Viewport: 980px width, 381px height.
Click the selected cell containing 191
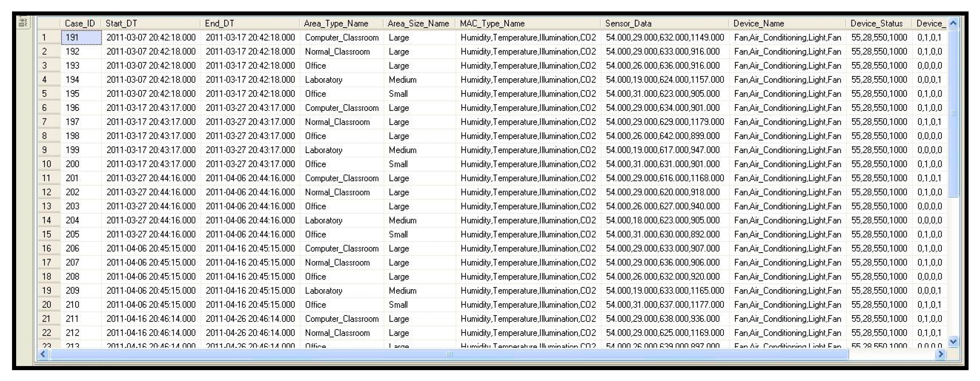81,37
